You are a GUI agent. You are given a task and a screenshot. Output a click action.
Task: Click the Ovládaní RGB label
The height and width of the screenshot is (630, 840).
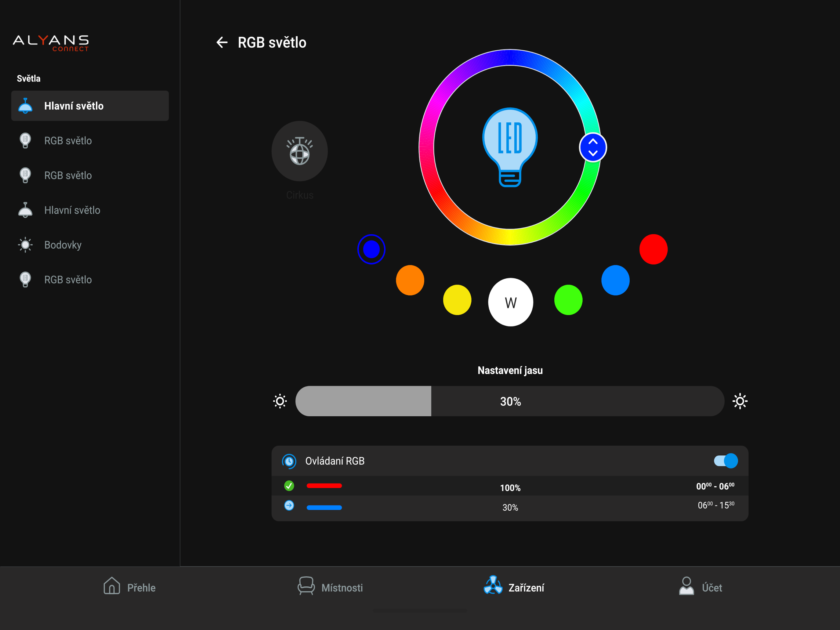pyautogui.click(x=335, y=461)
